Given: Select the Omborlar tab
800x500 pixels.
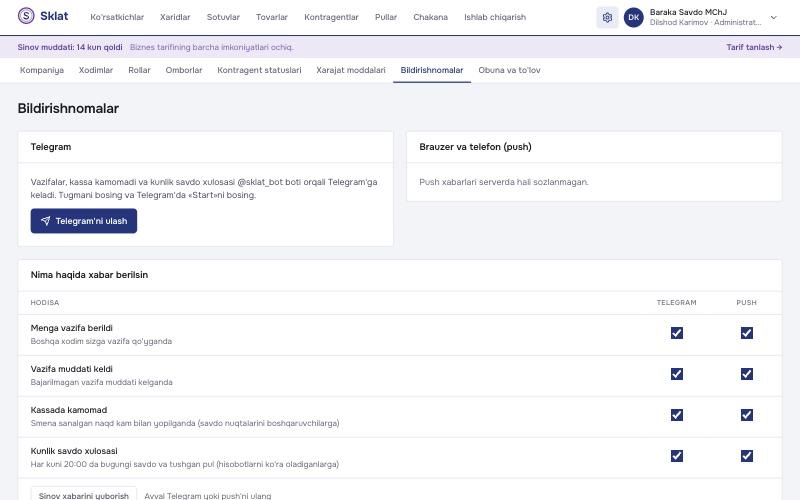Looking at the screenshot, I should coord(184,70).
